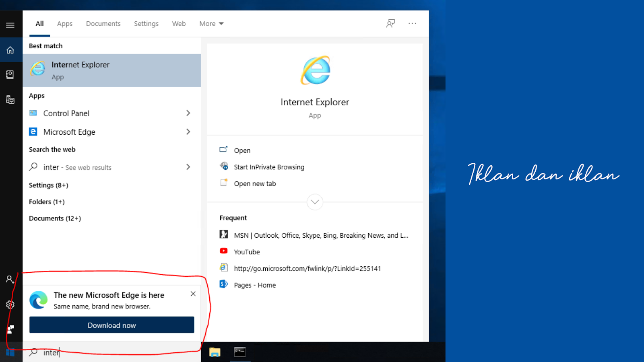644x362 pixels.
Task: Open the three-dot options menu
Action: tap(412, 23)
